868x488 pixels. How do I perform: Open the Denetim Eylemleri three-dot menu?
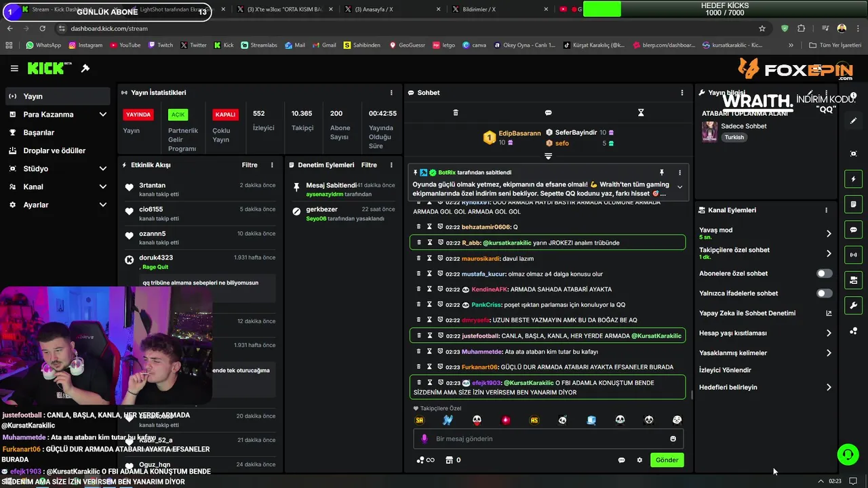[391, 165]
